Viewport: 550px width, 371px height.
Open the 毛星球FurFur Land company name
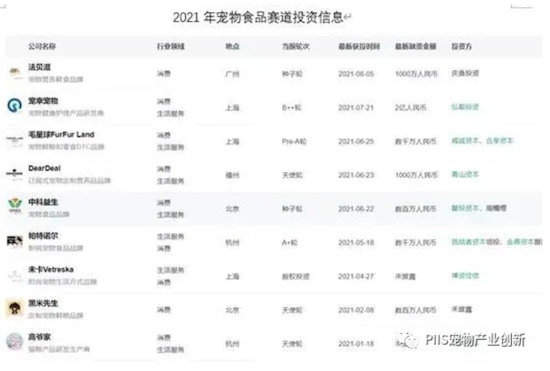coord(61,135)
